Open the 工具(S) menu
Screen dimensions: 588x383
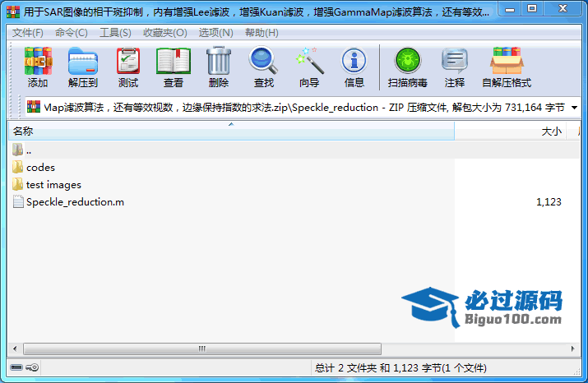coord(115,33)
